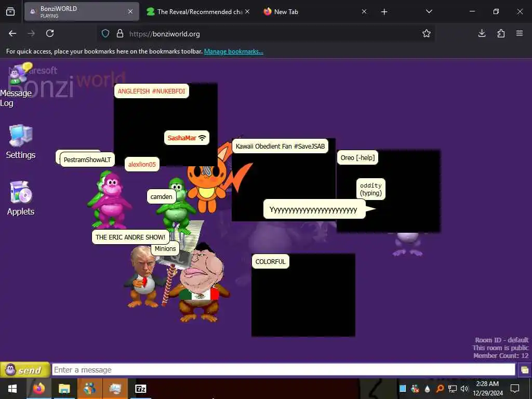This screenshot has width=532, height=399.
Task: Open the notification center icon
Action: tap(515, 389)
